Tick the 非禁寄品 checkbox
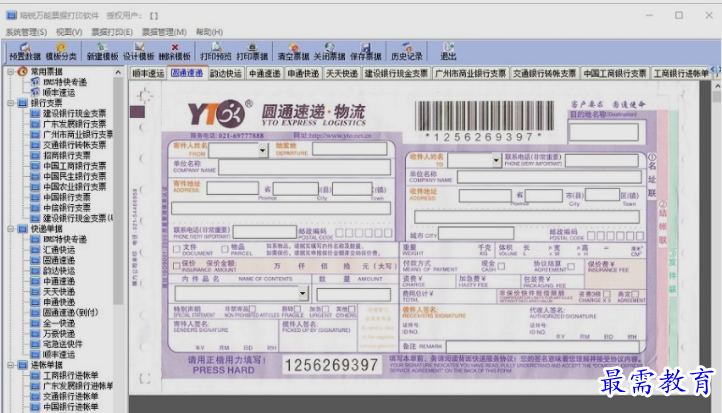722x413 pixels. (x=252, y=309)
